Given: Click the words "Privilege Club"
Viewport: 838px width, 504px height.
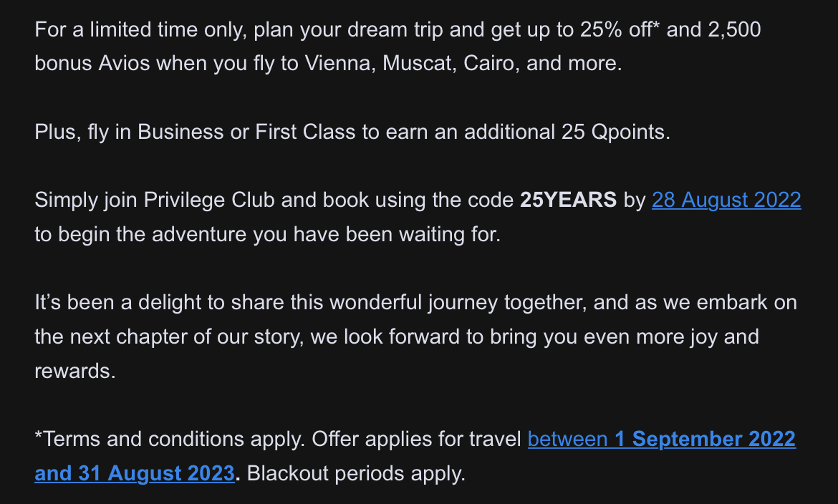Looking at the screenshot, I should pyautogui.click(x=209, y=200).
